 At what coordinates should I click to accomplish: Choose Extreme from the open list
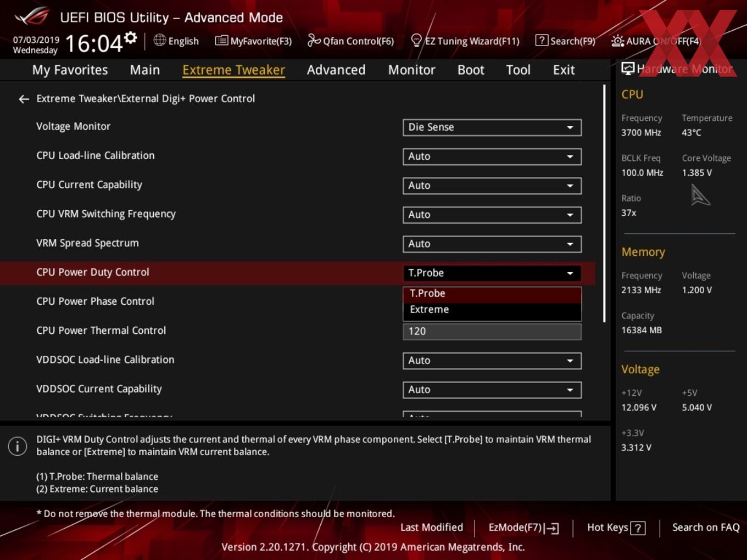coord(492,310)
